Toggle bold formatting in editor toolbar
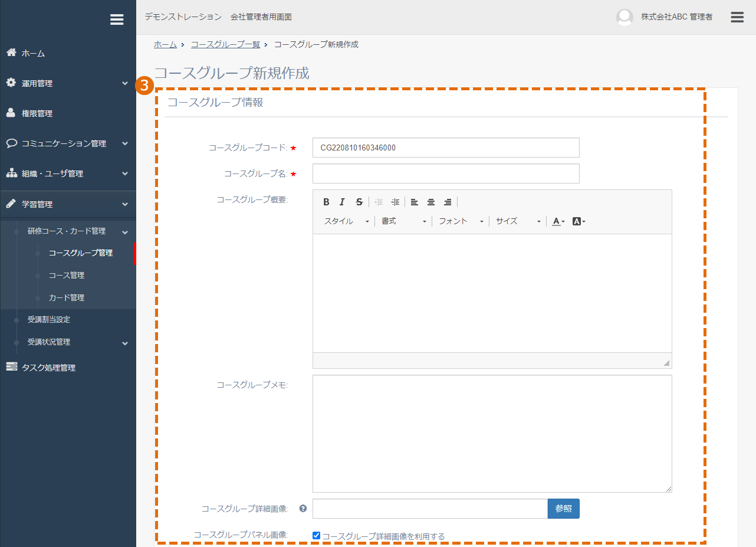This screenshot has width=756, height=547. (x=326, y=202)
